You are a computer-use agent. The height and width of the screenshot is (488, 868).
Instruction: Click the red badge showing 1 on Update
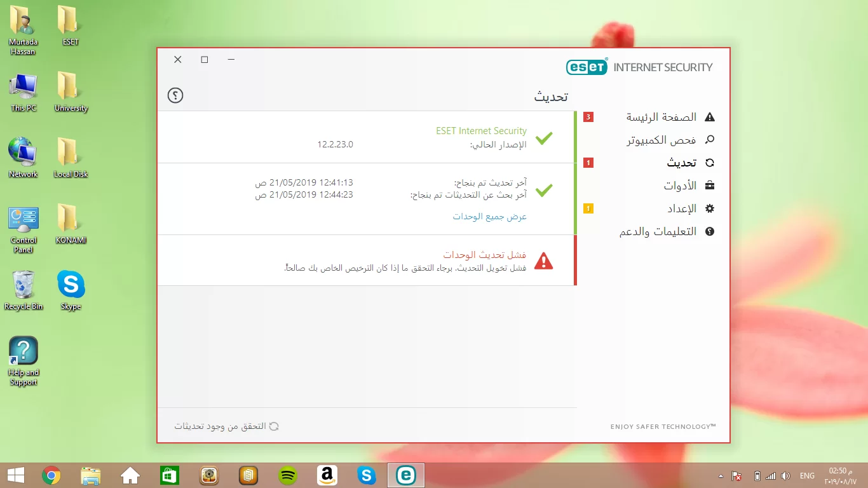[588, 163]
